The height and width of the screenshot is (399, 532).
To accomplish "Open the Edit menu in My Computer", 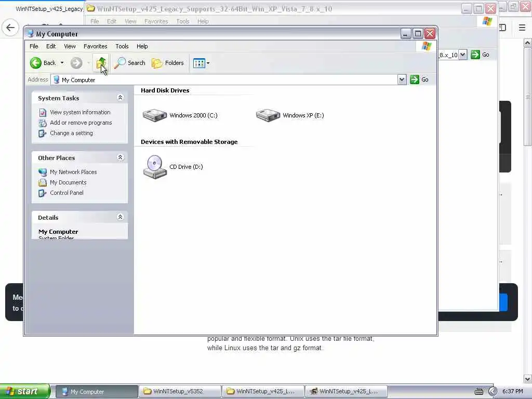I will pyautogui.click(x=51, y=46).
